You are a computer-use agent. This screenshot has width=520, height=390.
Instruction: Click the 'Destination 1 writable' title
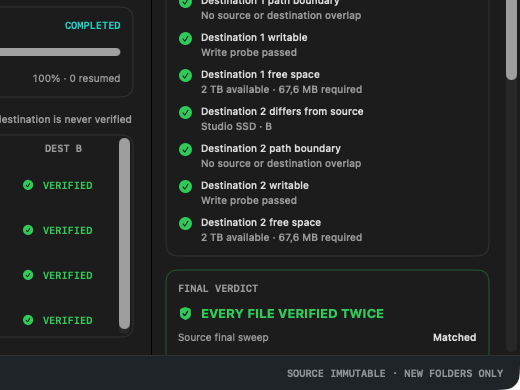[254, 37]
